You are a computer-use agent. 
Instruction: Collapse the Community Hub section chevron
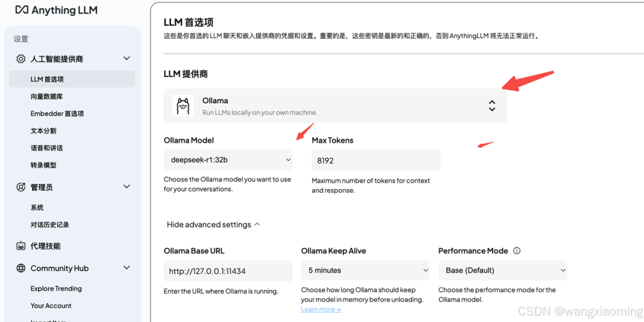pyautogui.click(x=126, y=268)
